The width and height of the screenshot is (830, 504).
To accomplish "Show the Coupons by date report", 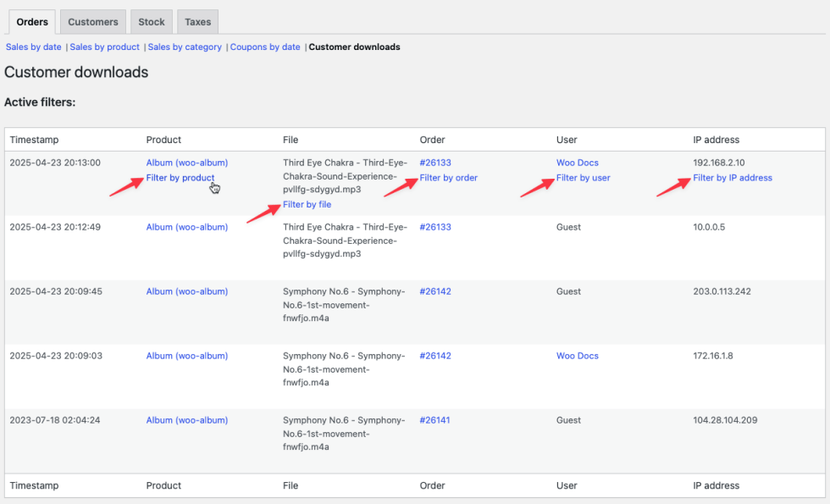I will click(265, 47).
